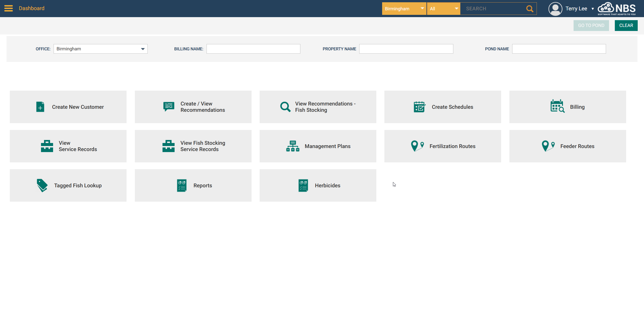The image size is (644, 322).
Task: Click the POND NAME input field
Action: pos(559,49)
